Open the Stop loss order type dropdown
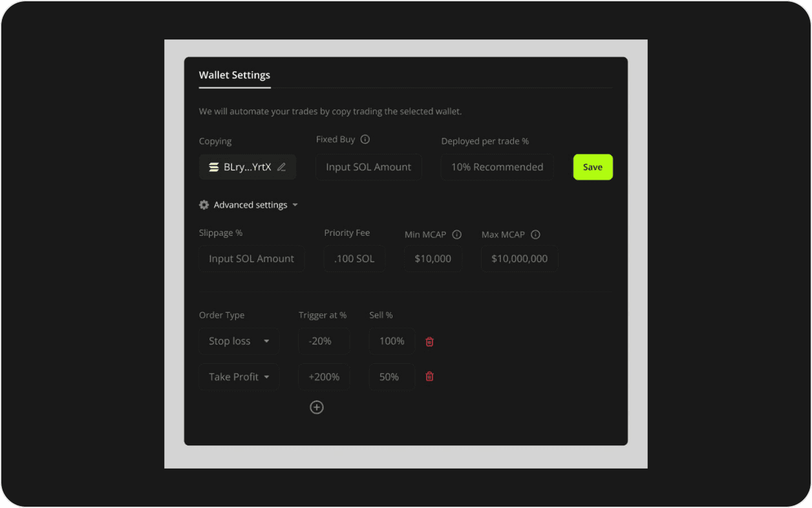Image resolution: width=812 pixels, height=508 pixels. coord(239,341)
